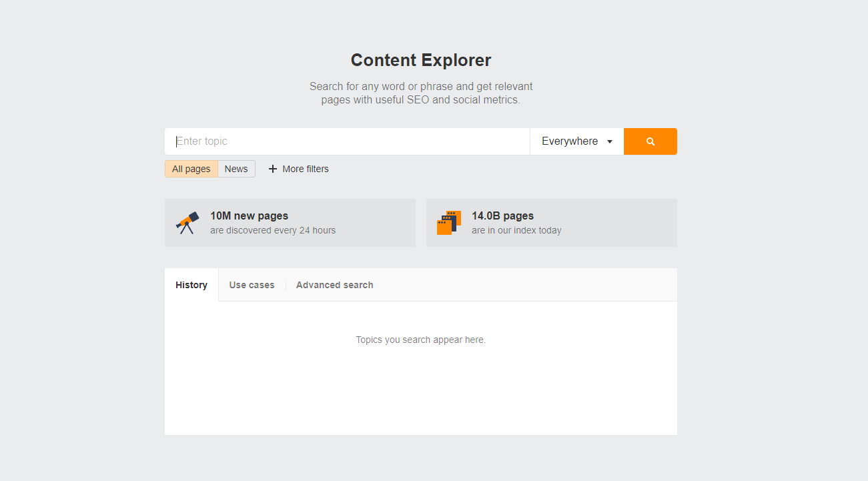
Task: Click the 'Topics you search appear here' message
Action: pos(421,340)
